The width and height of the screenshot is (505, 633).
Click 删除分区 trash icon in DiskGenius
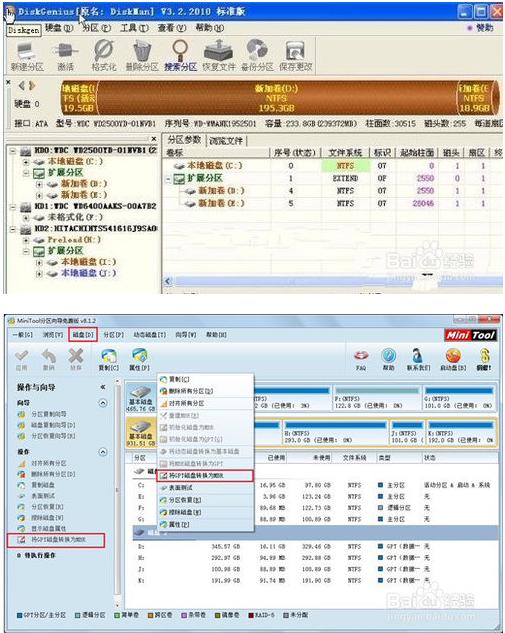click(142, 51)
